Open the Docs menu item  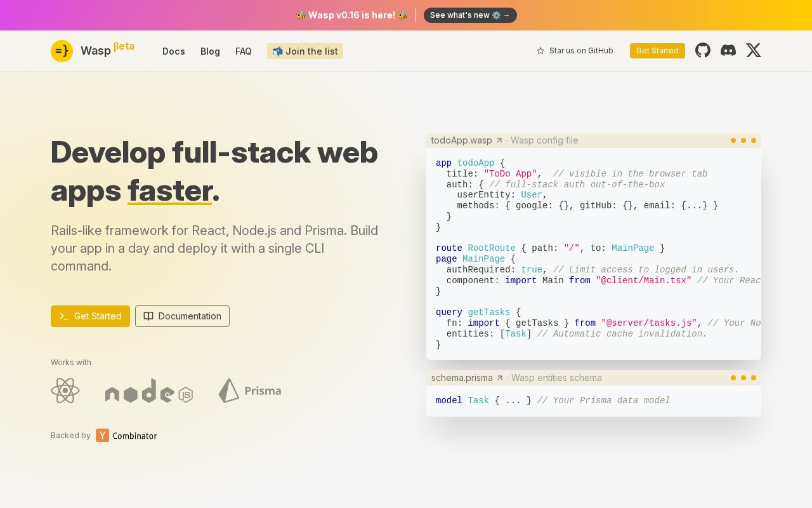pyautogui.click(x=174, y=51)
